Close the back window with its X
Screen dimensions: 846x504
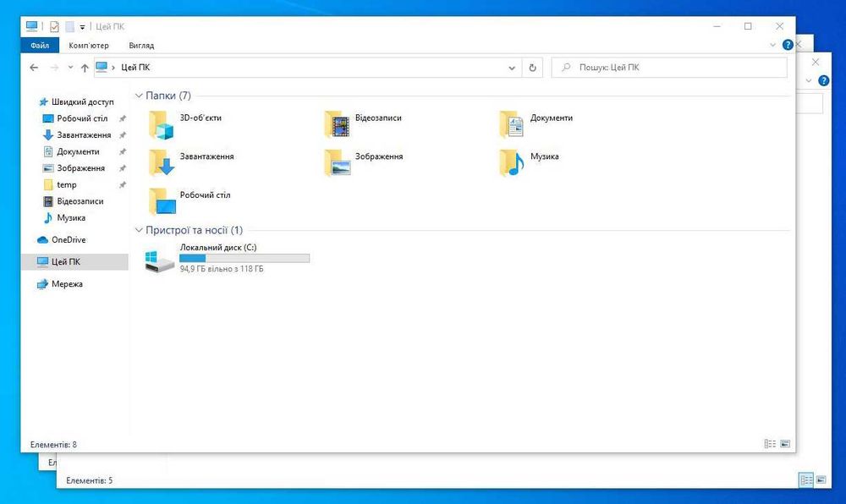816,62
